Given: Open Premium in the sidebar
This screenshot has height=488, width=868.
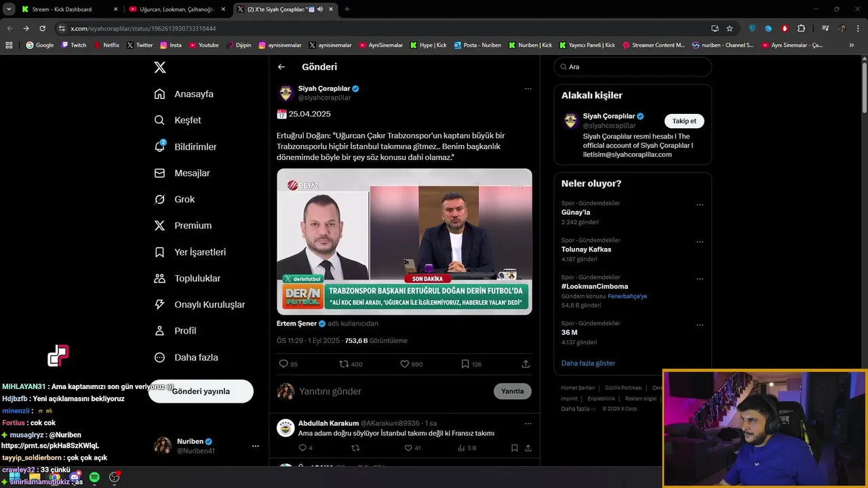Looking at the screenshot, I should (x=182, y=226).
